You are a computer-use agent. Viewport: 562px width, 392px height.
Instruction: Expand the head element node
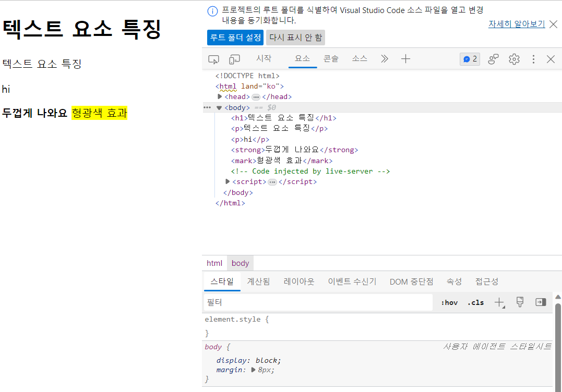[x=220, y=96]
